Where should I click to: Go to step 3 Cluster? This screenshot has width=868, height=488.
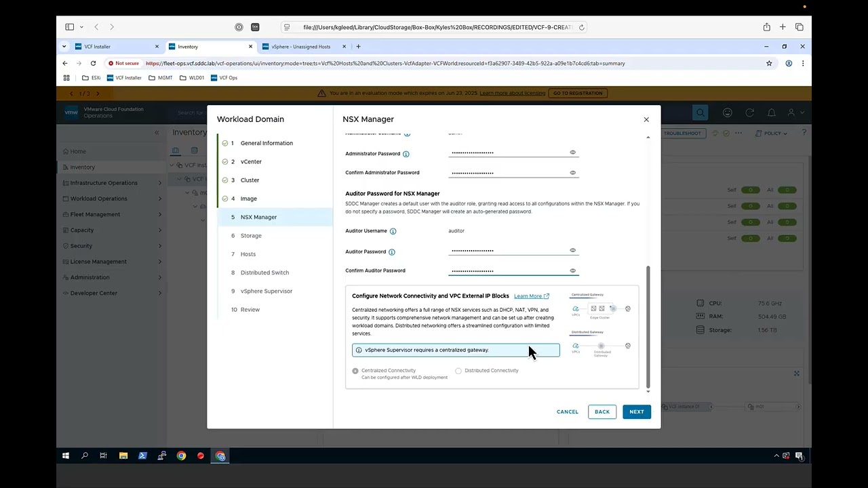coord(250,180)
